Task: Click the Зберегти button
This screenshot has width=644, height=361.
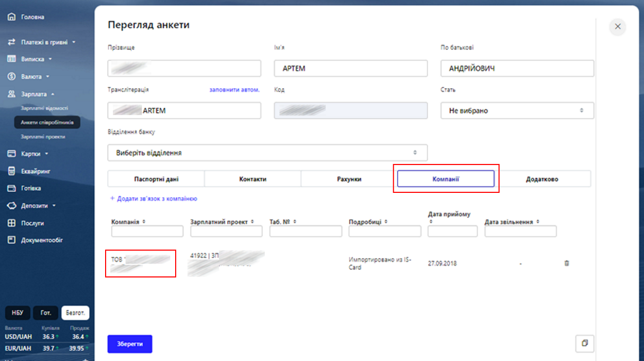Action: coord(130,344)
